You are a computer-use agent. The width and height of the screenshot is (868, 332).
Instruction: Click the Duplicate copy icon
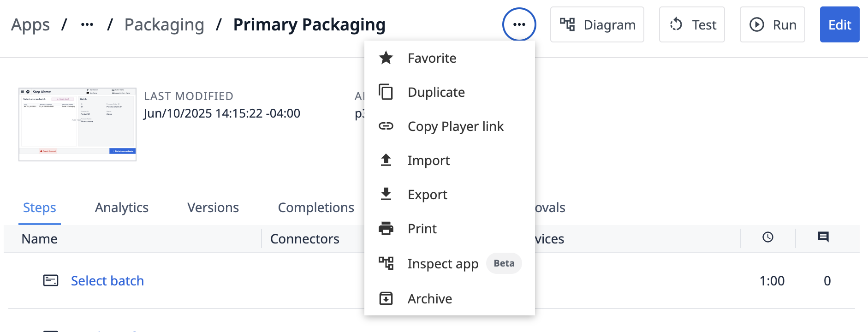coord(386,92)
